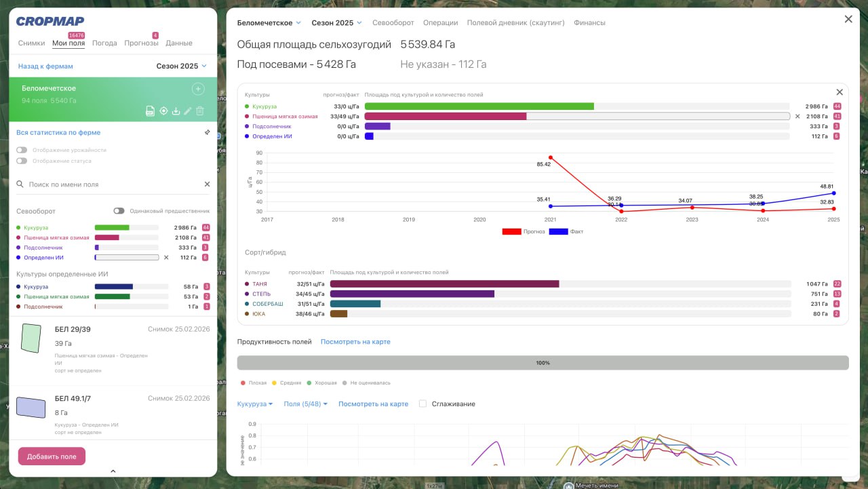This screenshot has height=489, width=868.
Task: Click the download icon on farm card
Action: [176, 111]
